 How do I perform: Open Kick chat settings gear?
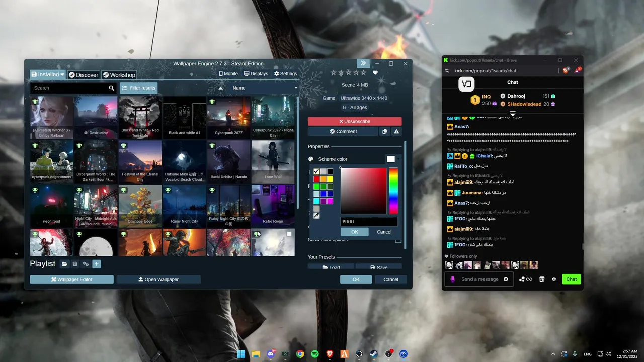[x=554, y=279]
